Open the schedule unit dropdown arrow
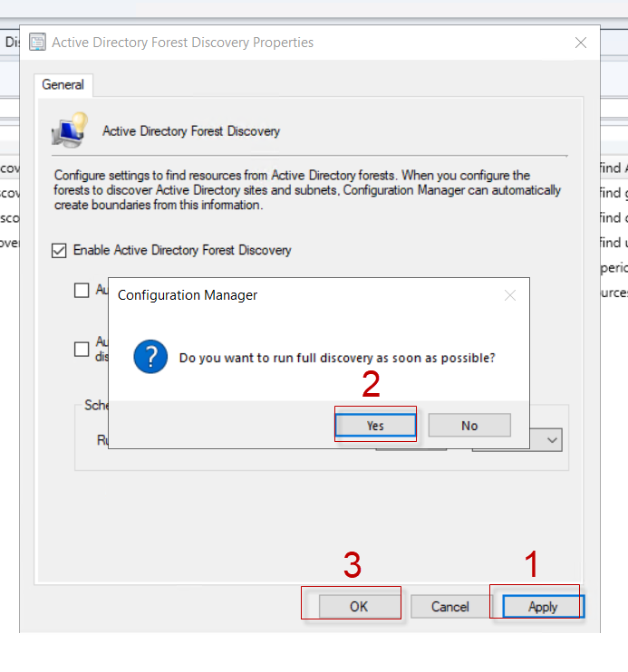The image size is (628, 672). [x=552, y=440]
